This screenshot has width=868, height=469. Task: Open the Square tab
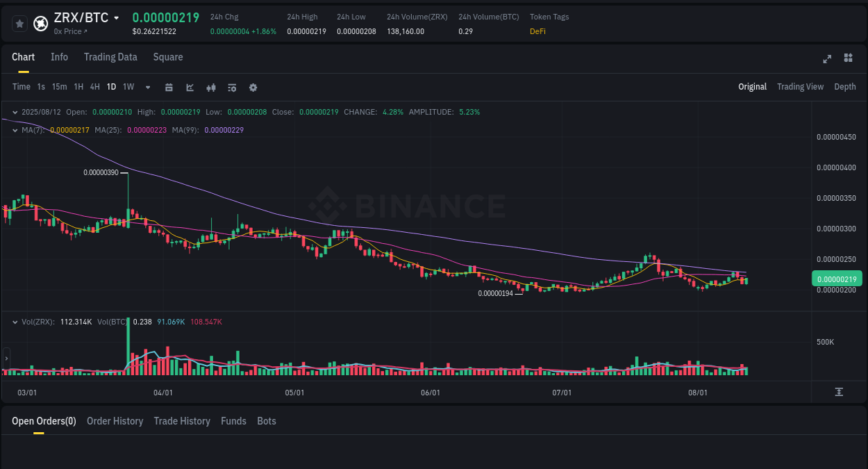point(168,57)
